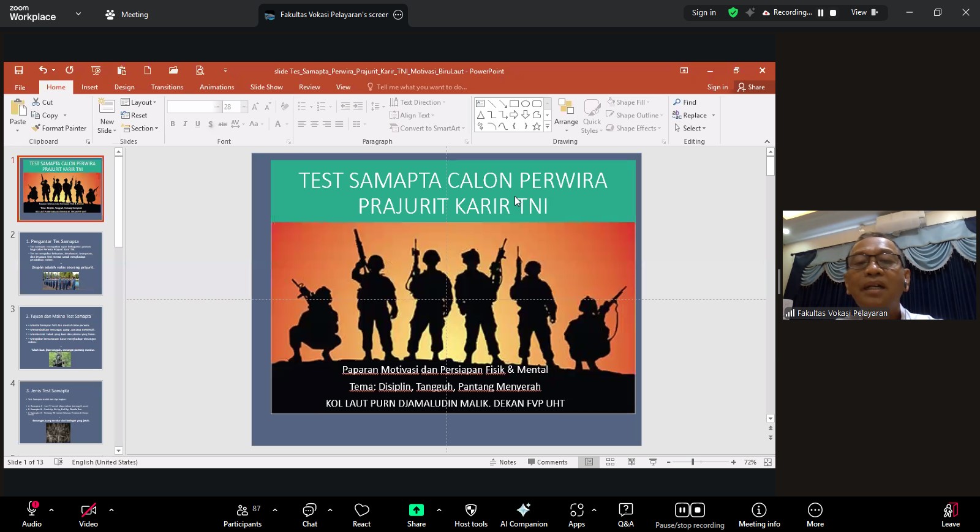Expand the audio options arrow
The width and height of the screenshot is (980, 532).
coord(51,509)
